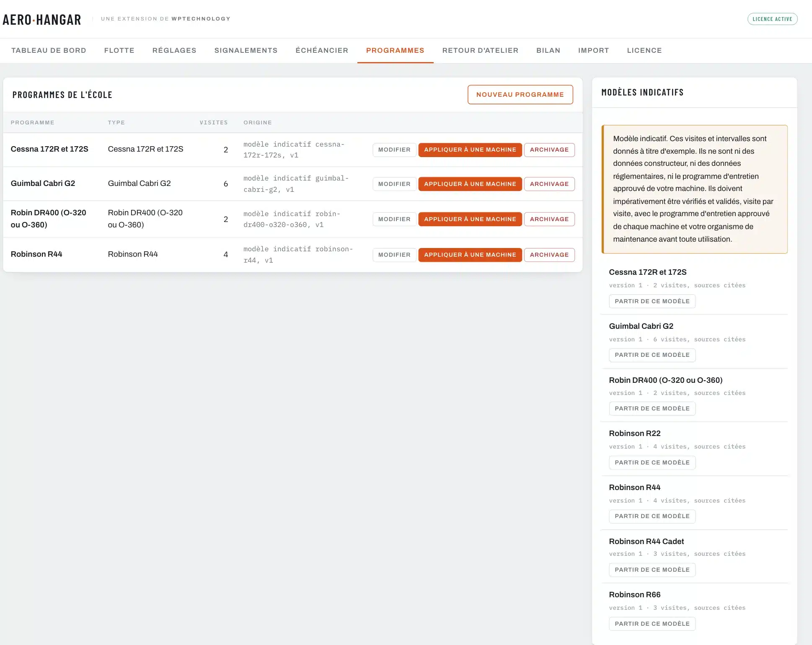Image resolution: width=812 pixels, height=645 pixels.
Task: Start from the Guimbal Cabri G2 model
Action: (652, 355)
